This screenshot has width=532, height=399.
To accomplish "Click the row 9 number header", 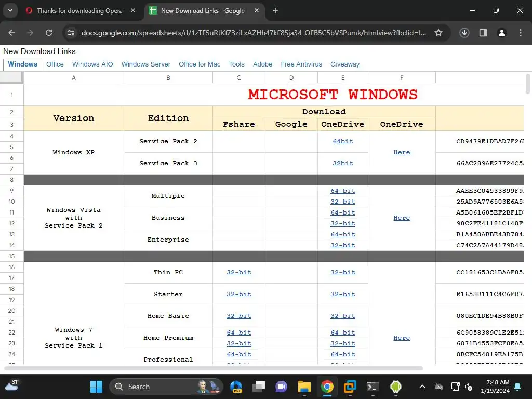I will [x=11, y=191].
